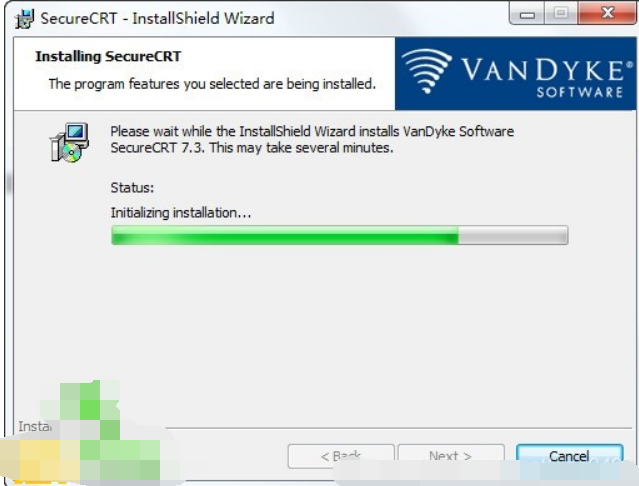639x486 pixels.
Task: Close the wizard with the red X
Action: pyautogui.click(x=608, y=13)
